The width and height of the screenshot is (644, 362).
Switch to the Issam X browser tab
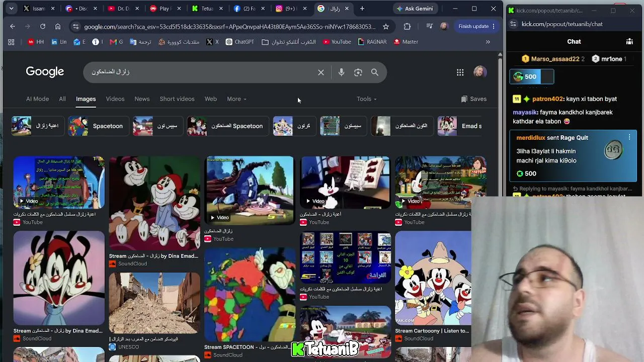(40, 9)
